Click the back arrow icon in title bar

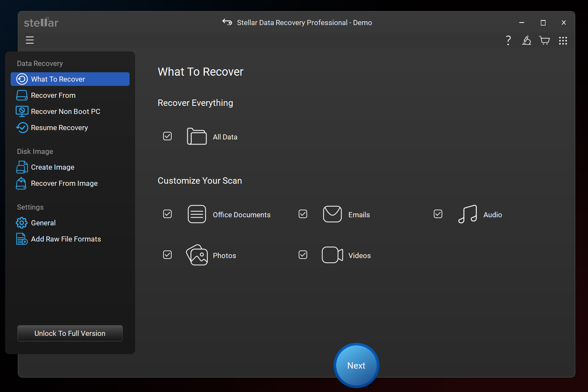point(227,22)
